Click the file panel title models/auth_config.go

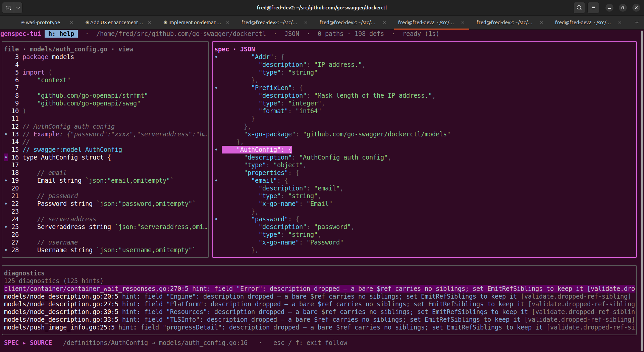click(68, 49)
